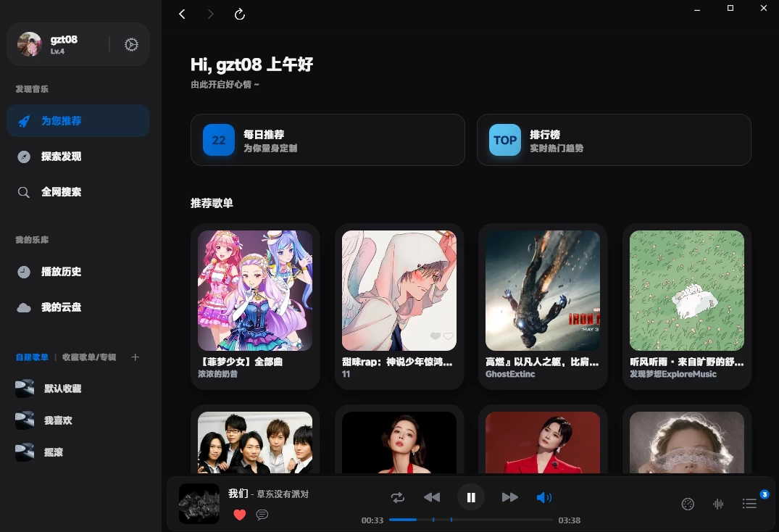
Task: Mute the volume speaker icon
Action: [544, 497]
